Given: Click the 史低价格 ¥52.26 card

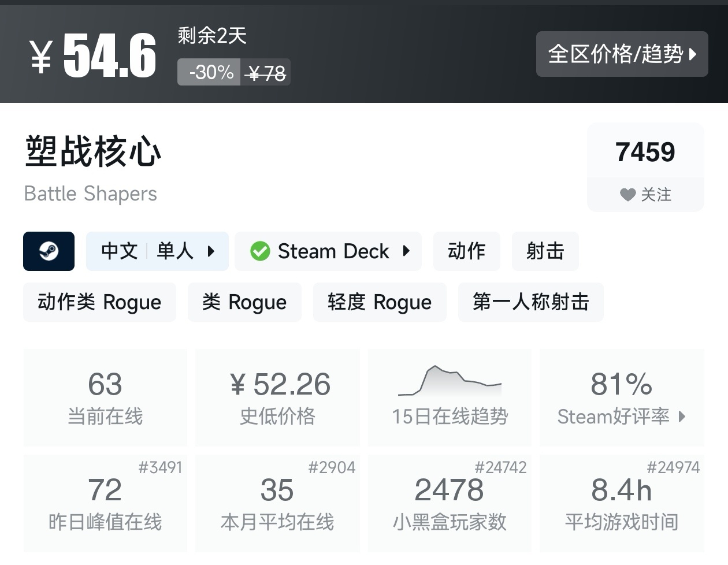Looking at the screenshot, I should 277,397.
